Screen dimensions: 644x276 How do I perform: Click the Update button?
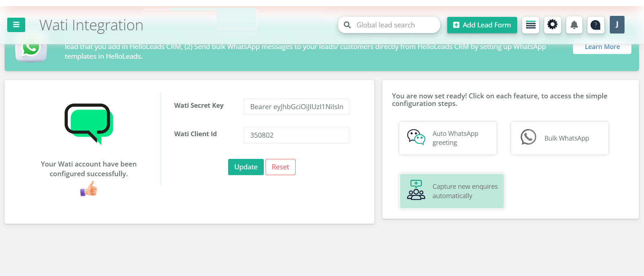point(246,167)
